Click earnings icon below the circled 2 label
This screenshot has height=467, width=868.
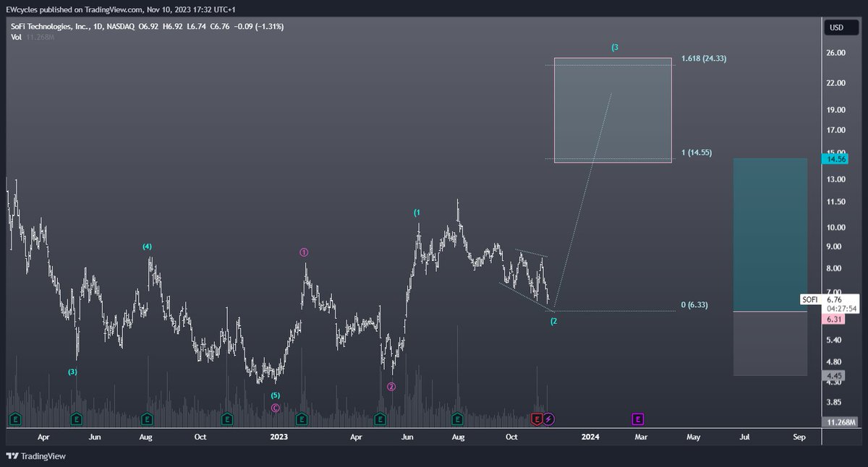pos(380,419)
